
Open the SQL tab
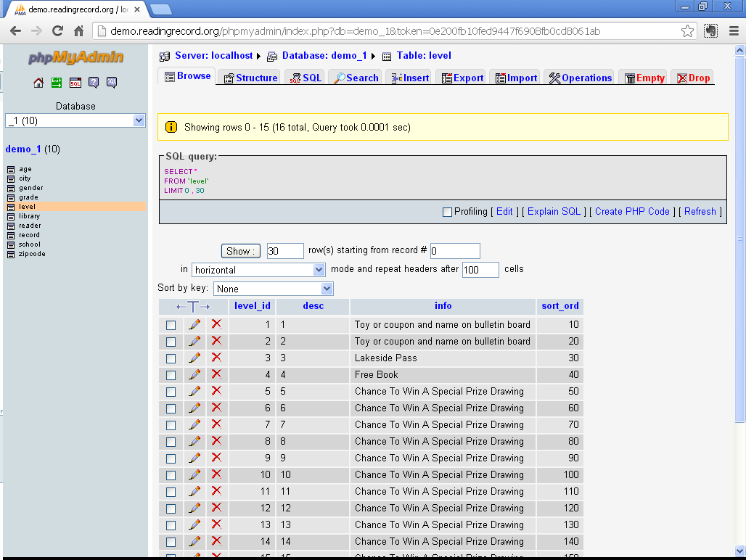[x=306, y=78]
